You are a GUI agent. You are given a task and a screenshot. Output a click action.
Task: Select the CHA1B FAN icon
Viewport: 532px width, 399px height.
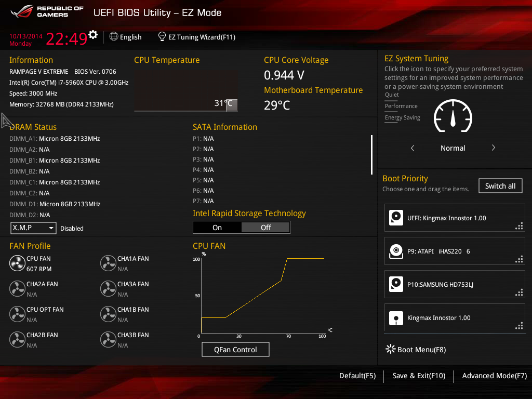click(x=108, y=314)
